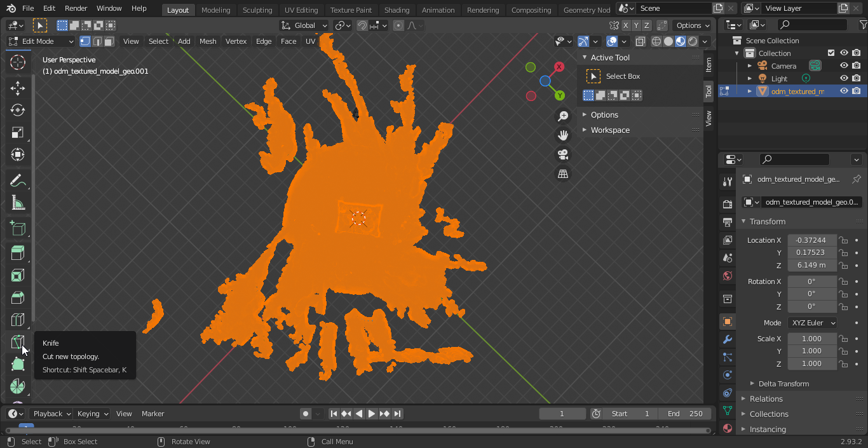The height and width of the screenshot is (448, 868).
Task: Activate the Move tool
Action: pos(18,88)
